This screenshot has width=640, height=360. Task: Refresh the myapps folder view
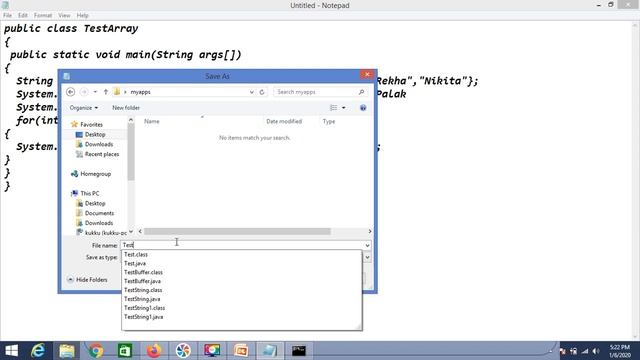(x=262, y=92)
